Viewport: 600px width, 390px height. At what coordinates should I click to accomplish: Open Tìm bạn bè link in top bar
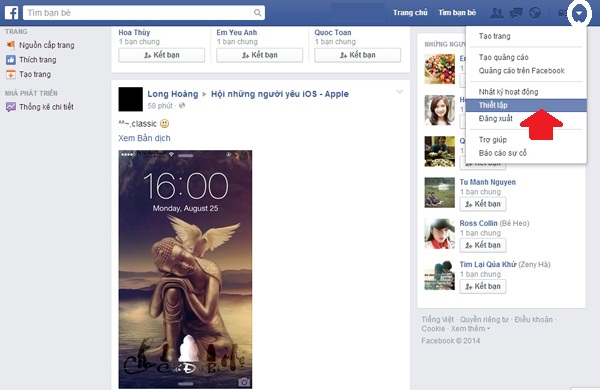click(x=457, y=13)
